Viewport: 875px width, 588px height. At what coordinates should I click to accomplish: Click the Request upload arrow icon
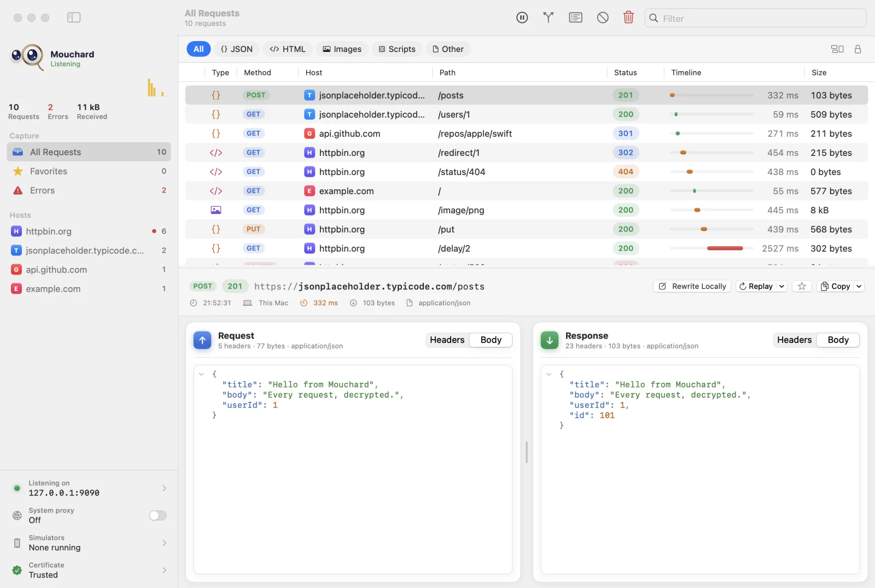tap(202, 340)
